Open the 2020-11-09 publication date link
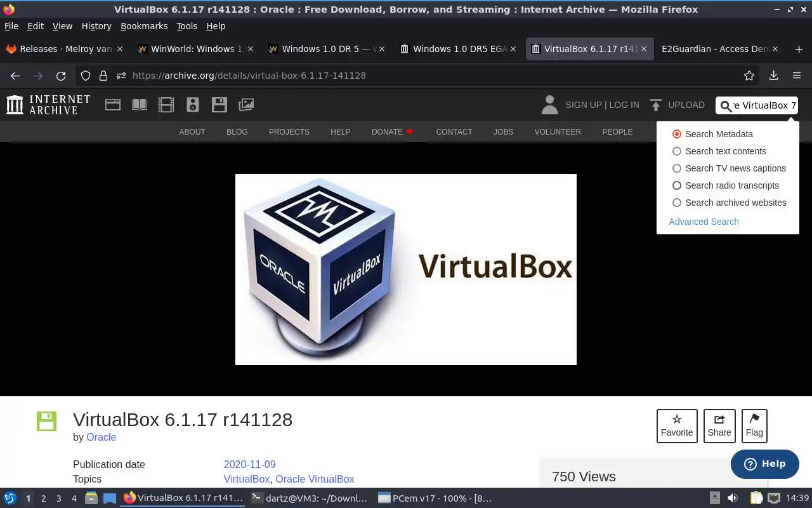 [x=249, y=464]
